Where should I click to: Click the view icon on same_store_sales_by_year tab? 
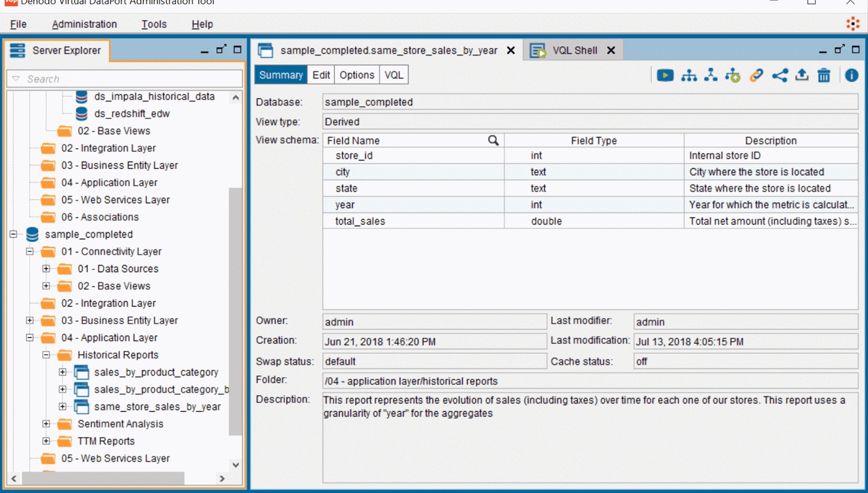pyautogui.click(x=265, y=50)
